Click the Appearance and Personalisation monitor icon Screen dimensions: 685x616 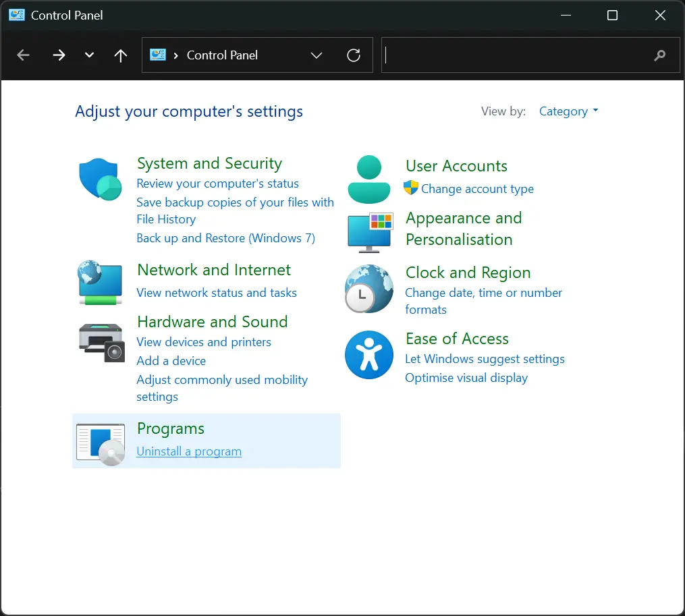pyautogui.click(x=370, y=233)
